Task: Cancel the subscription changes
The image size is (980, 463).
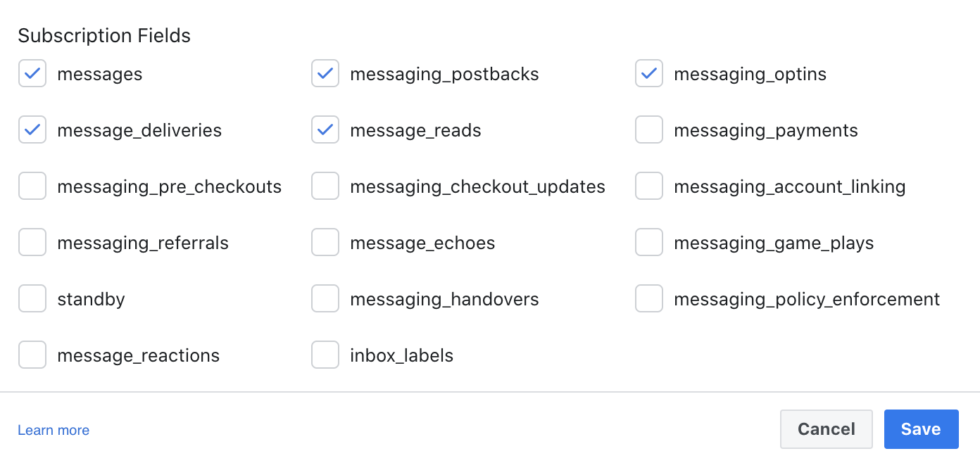Action: pyautogui.click(x=826, y=429)
